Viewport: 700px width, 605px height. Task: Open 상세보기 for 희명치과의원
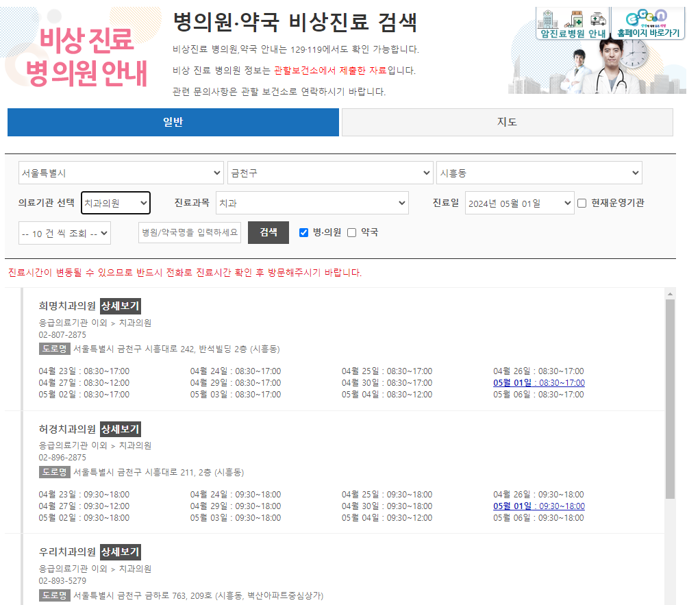tap(121, 306)
